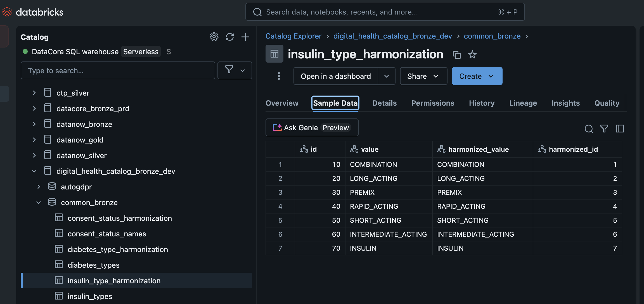Click the autogdpr schema icon
The height and width of the screenshot is (304, 644).
click(x=52, y=186)
